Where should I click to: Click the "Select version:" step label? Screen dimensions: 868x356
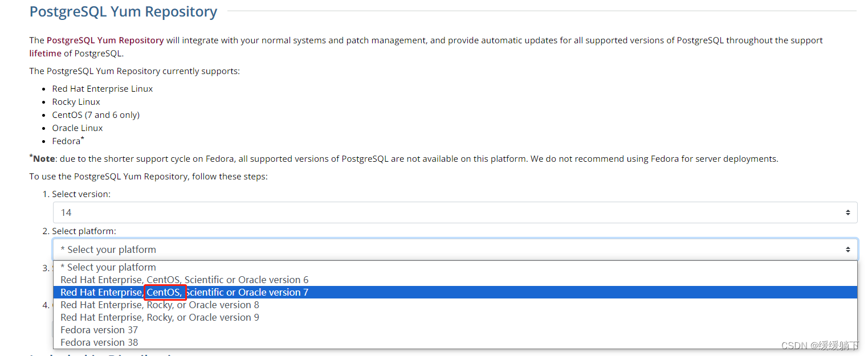click(81, 194)
